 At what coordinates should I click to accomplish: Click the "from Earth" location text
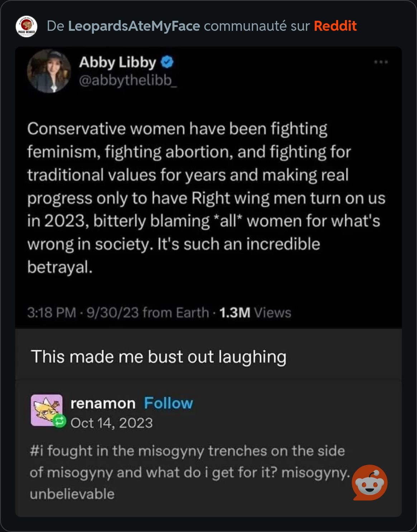pyautogui.click(x=176, y=313)
